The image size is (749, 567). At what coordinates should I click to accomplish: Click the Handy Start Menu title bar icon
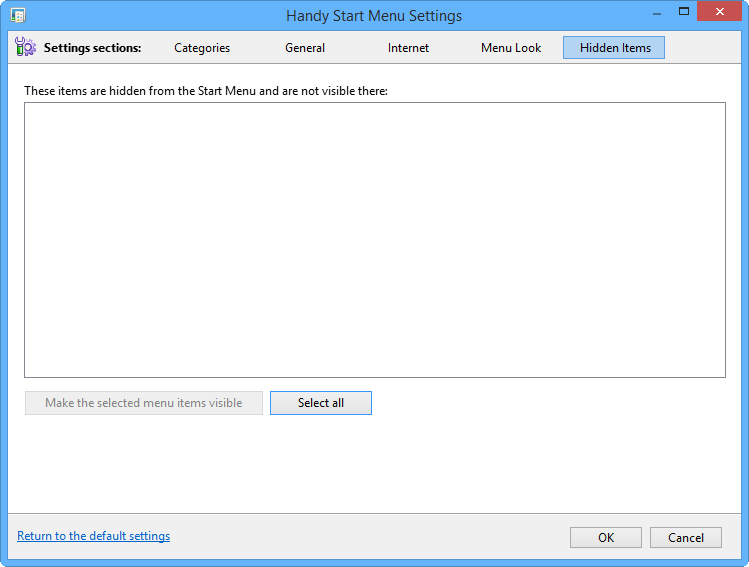tap(18, 15)
